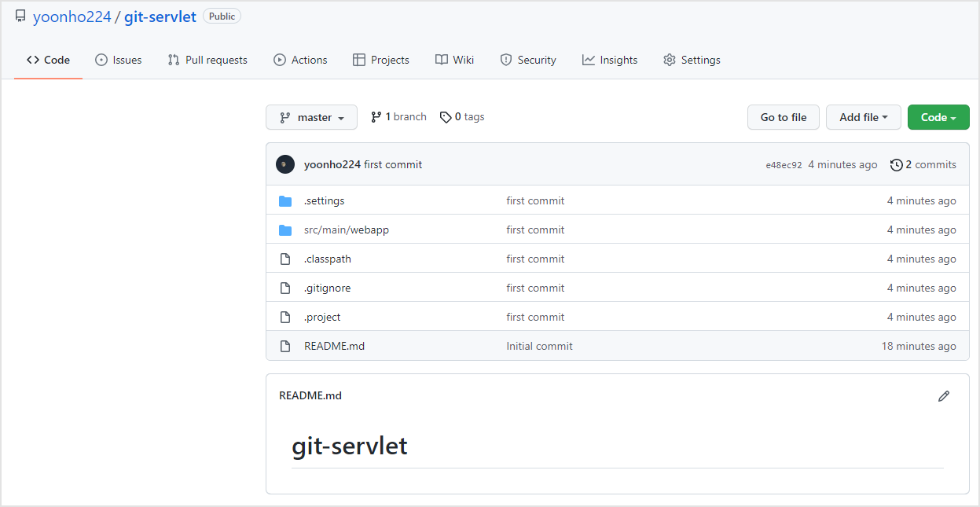Click the Security shield icon
980x507 pixels.
point(506,60)
